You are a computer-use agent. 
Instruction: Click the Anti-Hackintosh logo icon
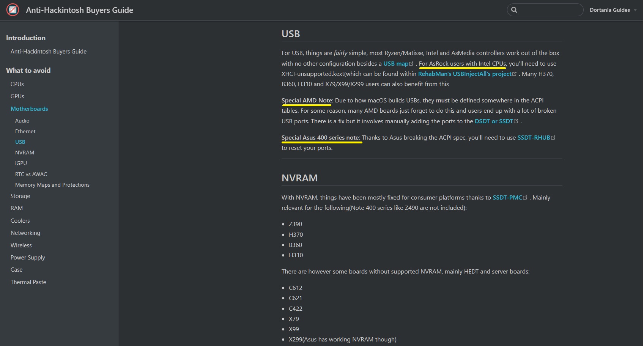pos(13,10)
